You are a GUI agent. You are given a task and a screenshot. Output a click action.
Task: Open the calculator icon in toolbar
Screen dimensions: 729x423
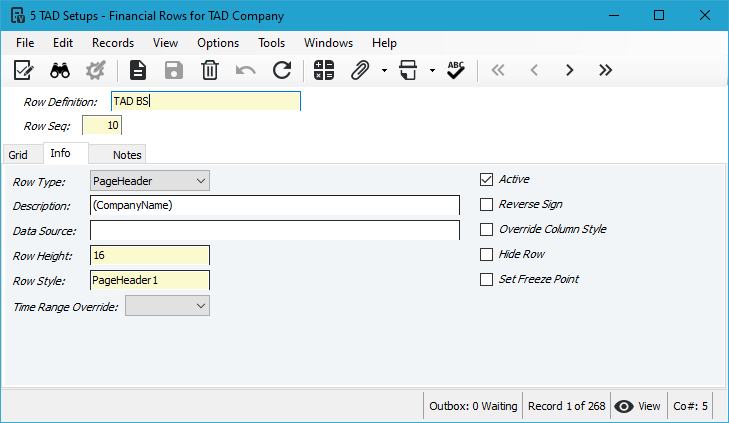click(324, 71)
